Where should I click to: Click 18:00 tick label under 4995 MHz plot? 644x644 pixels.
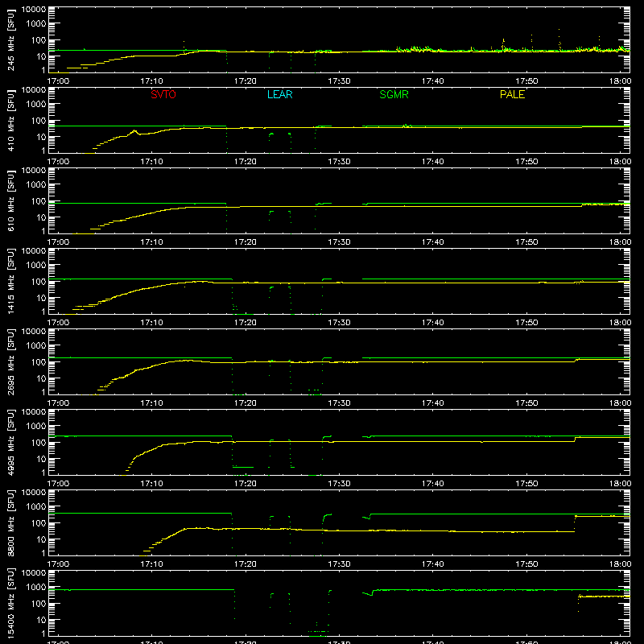(x=620, y=484)
